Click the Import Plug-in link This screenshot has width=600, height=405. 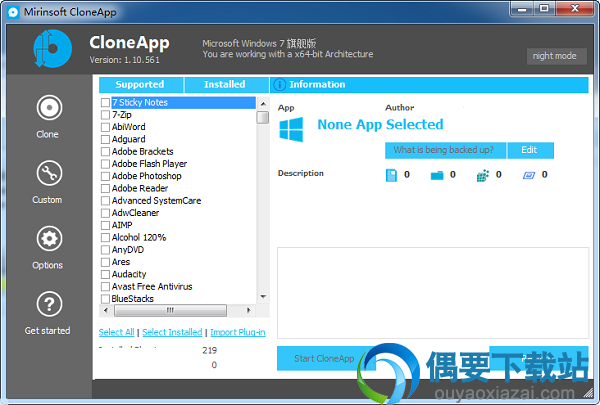(238, 332)
